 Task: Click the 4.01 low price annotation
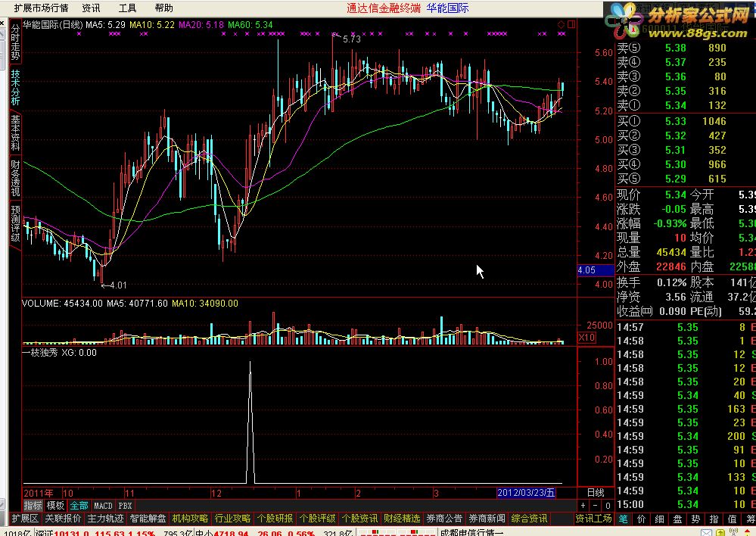point(118,285)
